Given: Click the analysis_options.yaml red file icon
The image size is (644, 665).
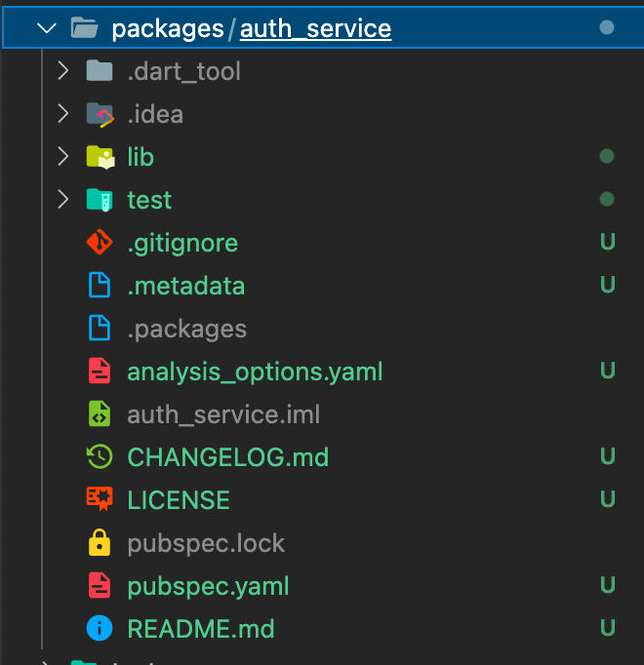Looking at the screenshot, I should point(100,372).
